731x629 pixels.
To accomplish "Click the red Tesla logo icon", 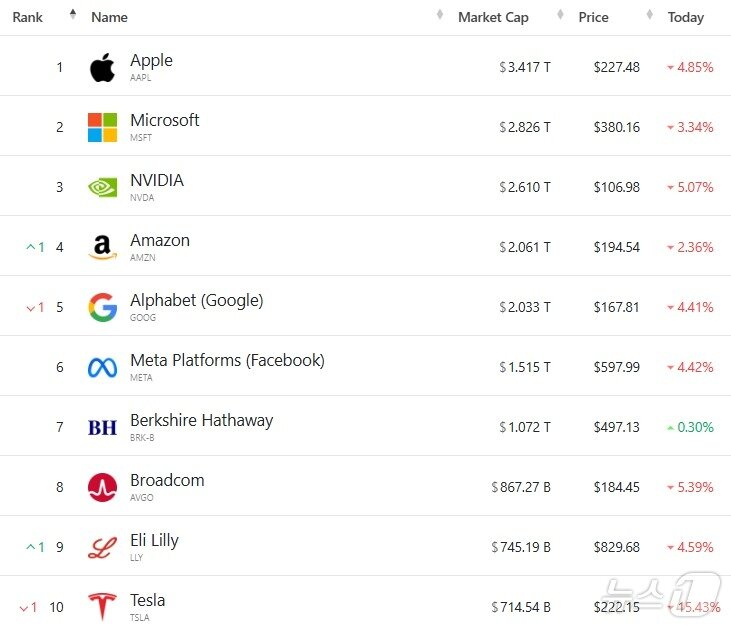I will [x=102, y=606].
